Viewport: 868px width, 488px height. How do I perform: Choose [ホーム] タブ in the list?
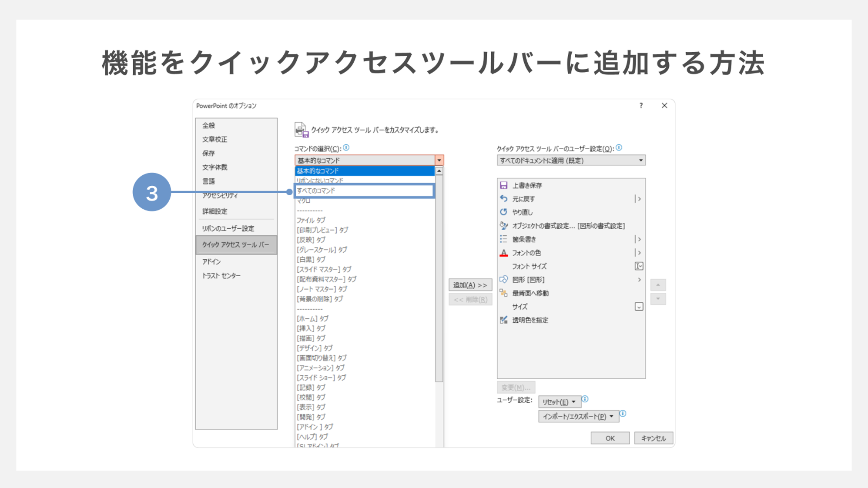click(365, 318)
